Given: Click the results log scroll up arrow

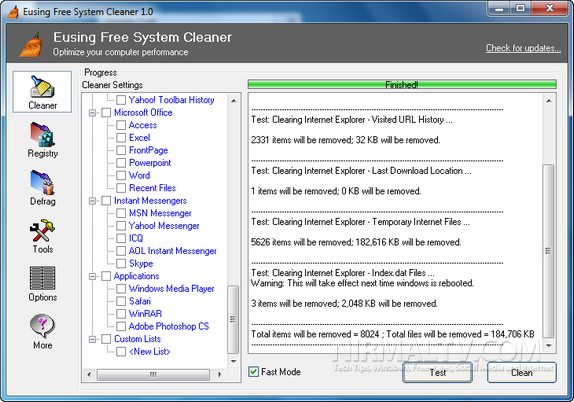Looking at the screenshot, I should tap(548, 101).
